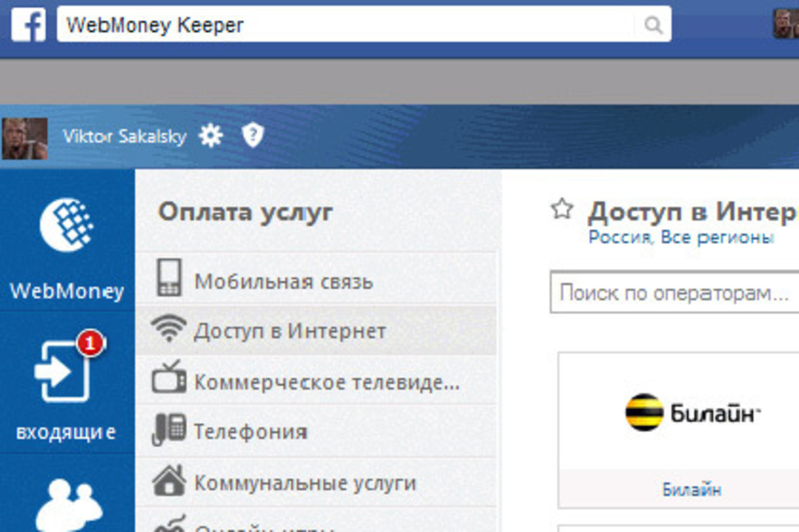This screenshot has width=799, height=532.
Task: Open settings gear icon
Action: pyautogui.click(x=211, y=135)
